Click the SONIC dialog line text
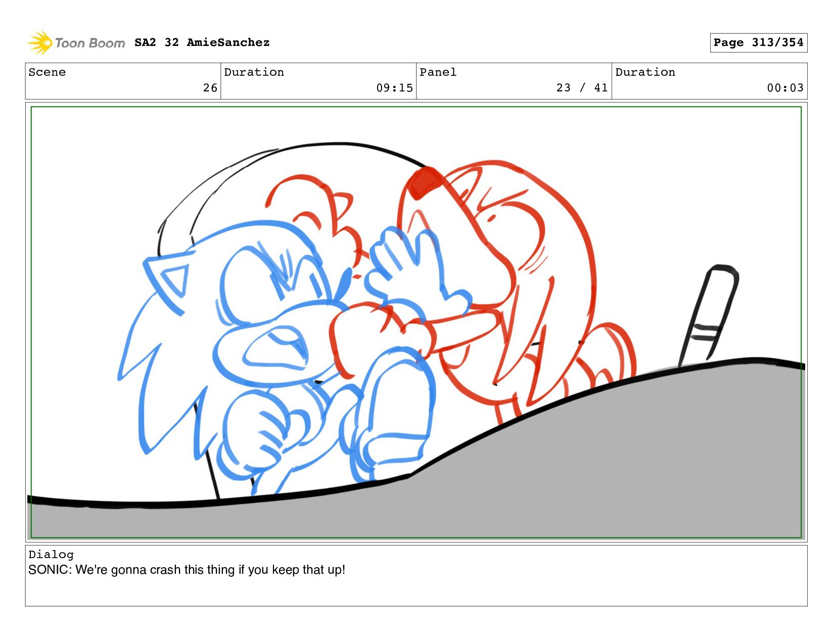The image size is (834, 644). point(187,570)
